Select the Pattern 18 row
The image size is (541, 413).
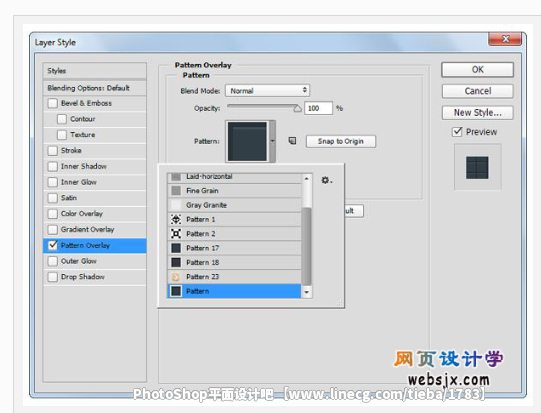tap(235, 262)
